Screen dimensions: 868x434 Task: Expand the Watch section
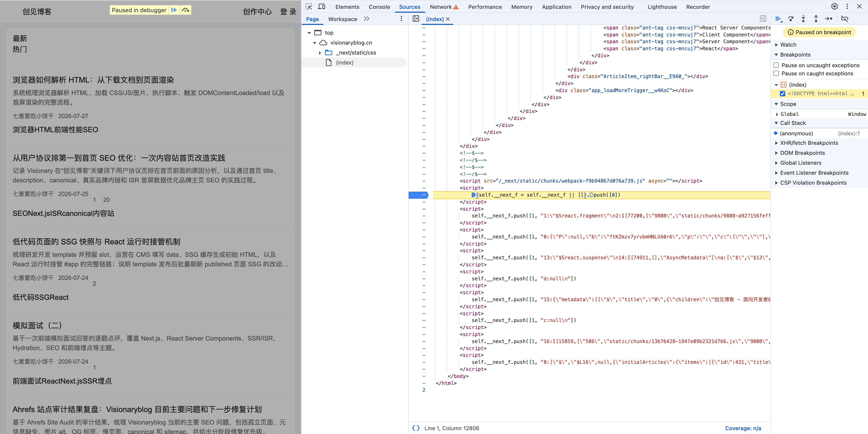coord(776,45)
